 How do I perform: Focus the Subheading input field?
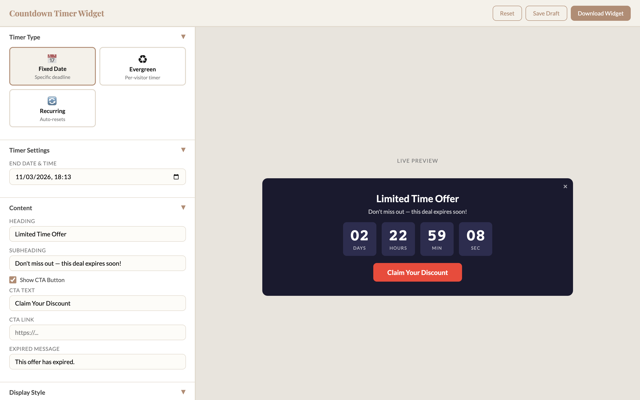97,263
